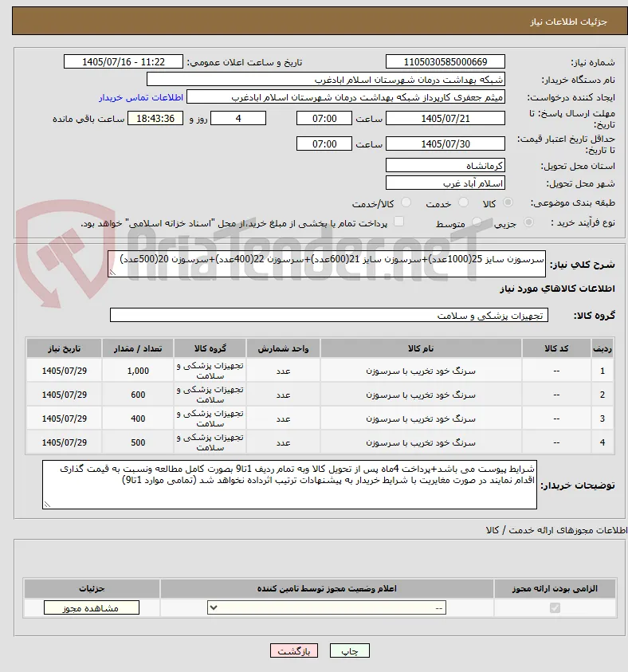Viewport: 628px width, 672px height.
Task: Click the واحد شمارش column header
Action: [283, 348]
